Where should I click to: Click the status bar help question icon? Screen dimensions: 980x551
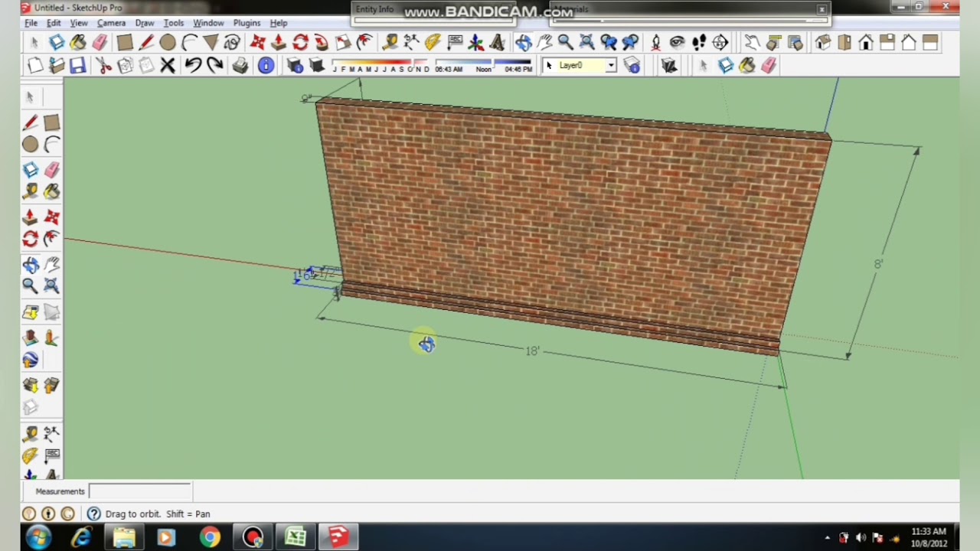click(x=93, y=514)
